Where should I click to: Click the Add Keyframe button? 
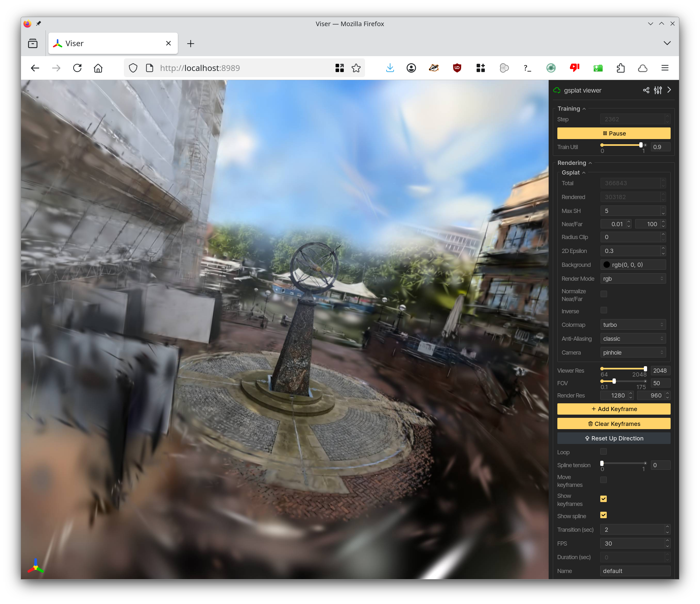[614, 409]
